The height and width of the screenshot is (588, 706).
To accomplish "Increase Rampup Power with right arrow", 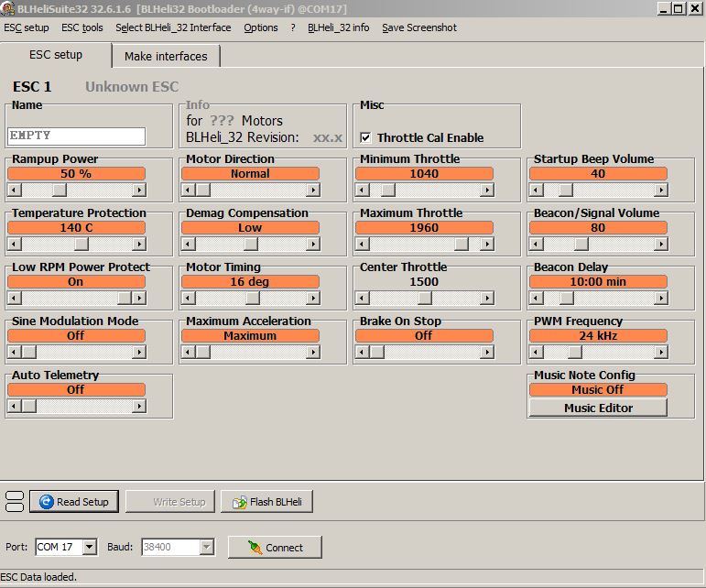I will click(139, 190).
